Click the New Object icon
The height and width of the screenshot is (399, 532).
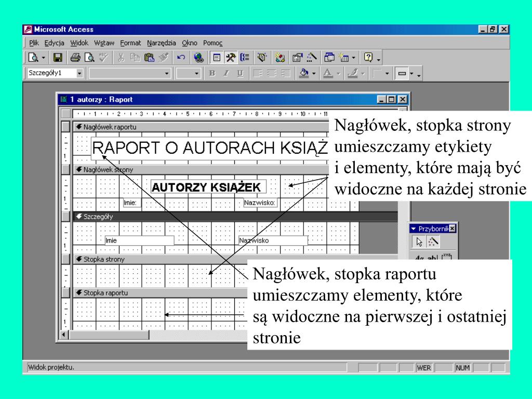coord(344,58)
